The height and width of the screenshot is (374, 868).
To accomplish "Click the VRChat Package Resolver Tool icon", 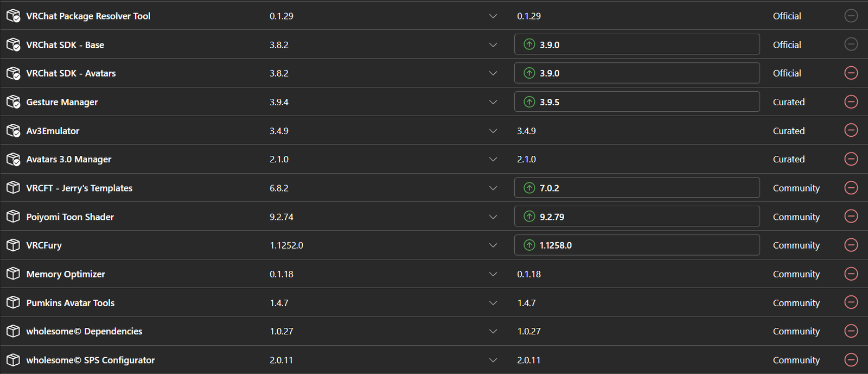I will 13,16.
